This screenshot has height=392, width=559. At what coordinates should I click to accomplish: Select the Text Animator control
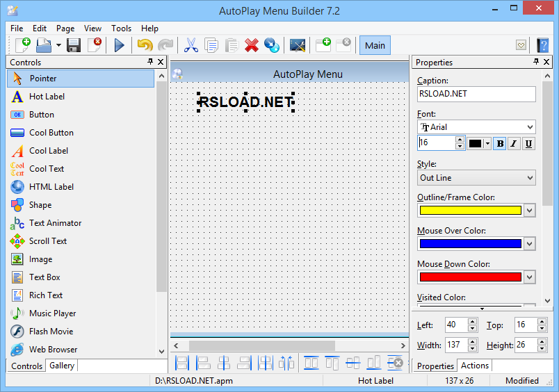[81, 223]
